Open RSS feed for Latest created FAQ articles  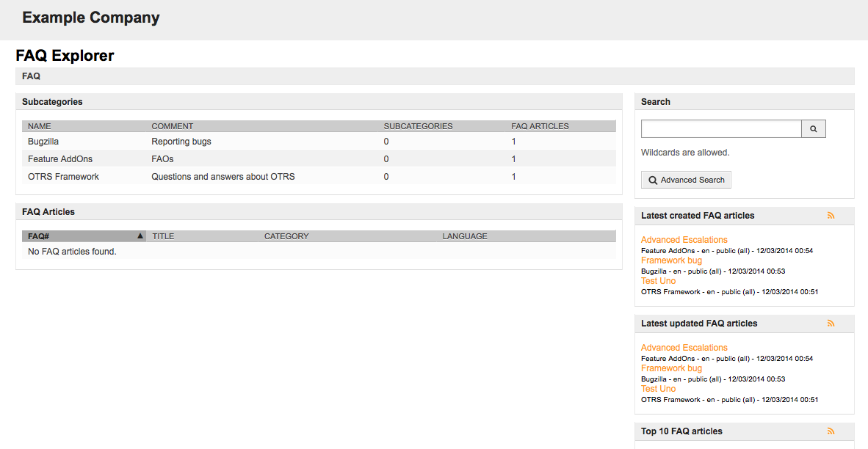coord(831,215)
